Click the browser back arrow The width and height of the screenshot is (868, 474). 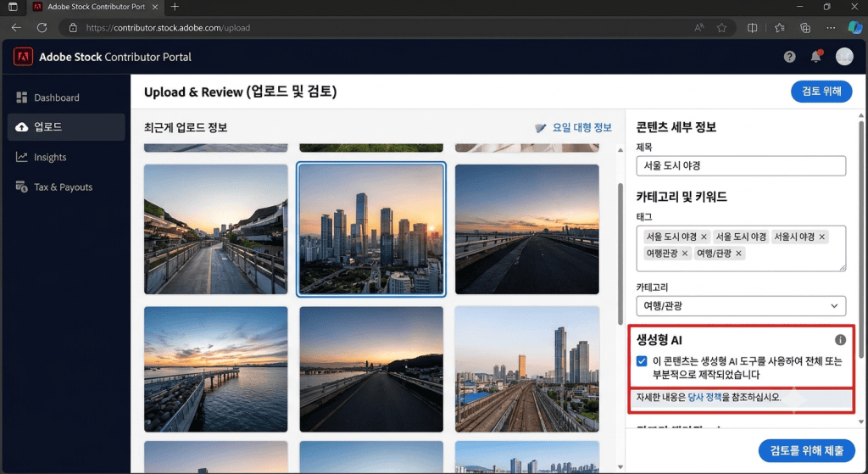[16, 28]
